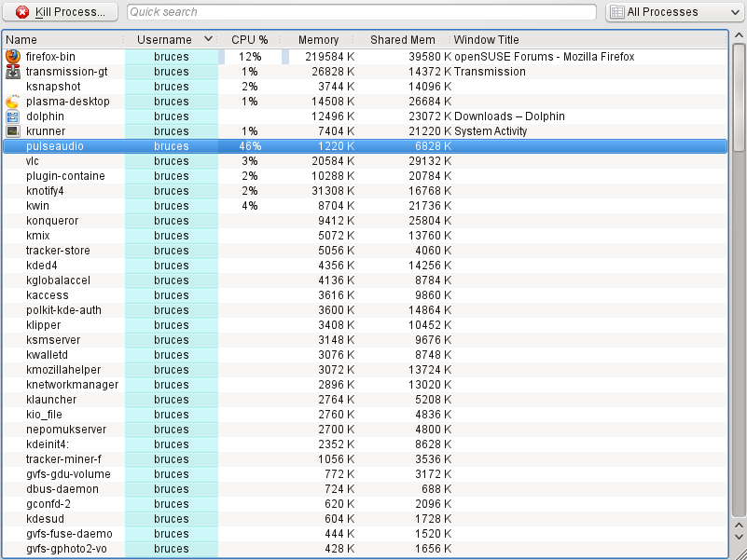This screenshot has width=747, height=560.
Task: Click the red X icon on Kill Process
Action: click(21, 12)
